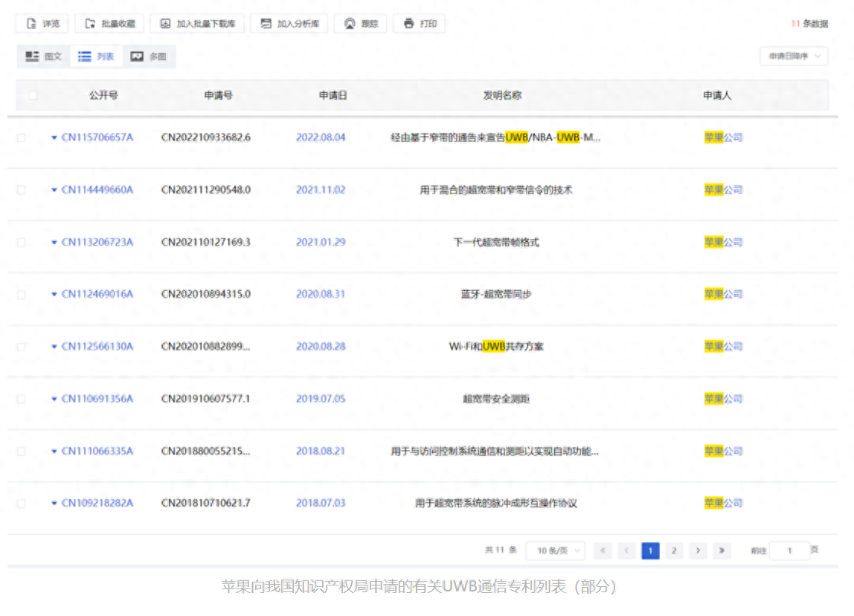Click the 打印 print button

coord(420,23)
